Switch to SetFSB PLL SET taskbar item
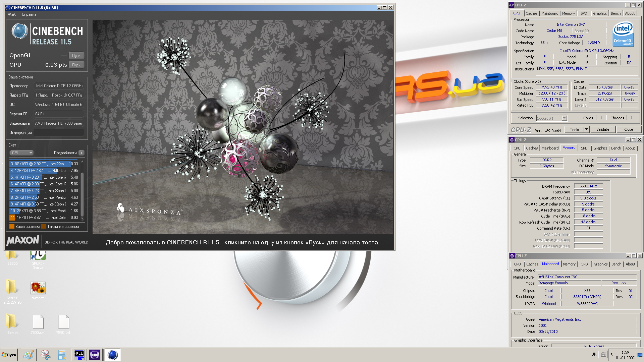The width and height of the screenshot is (644, 362). click(79, 355)
